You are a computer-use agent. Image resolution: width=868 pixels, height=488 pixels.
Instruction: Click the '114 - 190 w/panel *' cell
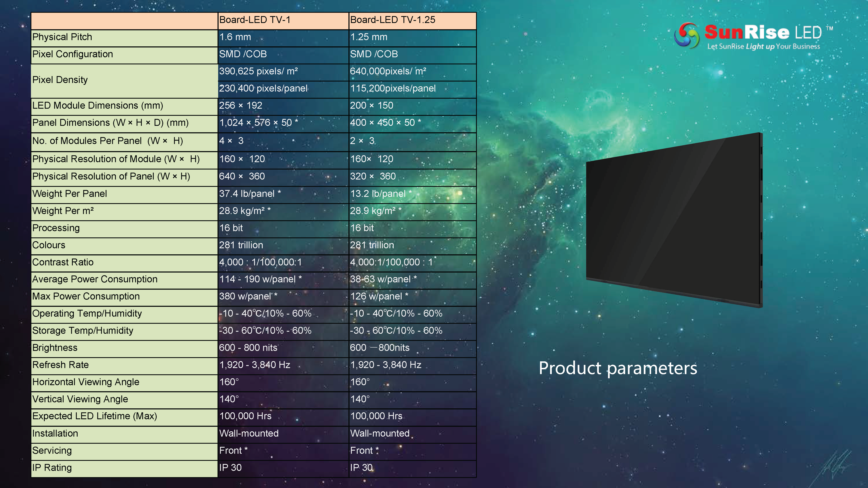click(283, 280)
